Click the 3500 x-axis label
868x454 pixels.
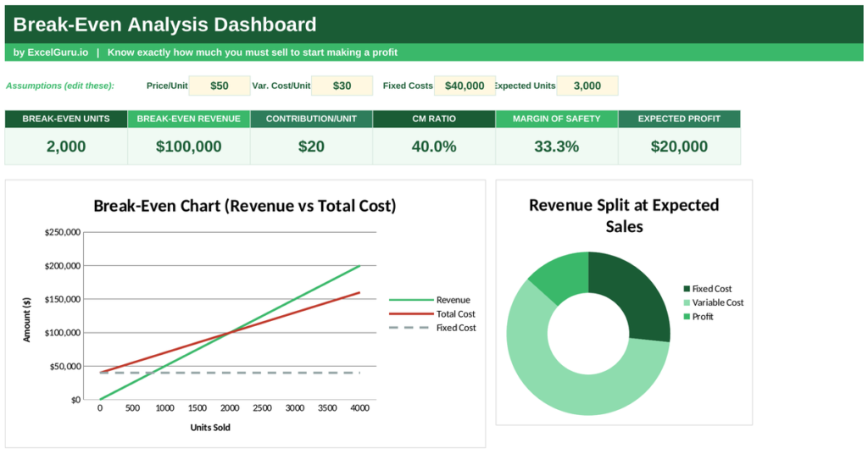coord(327,408)
